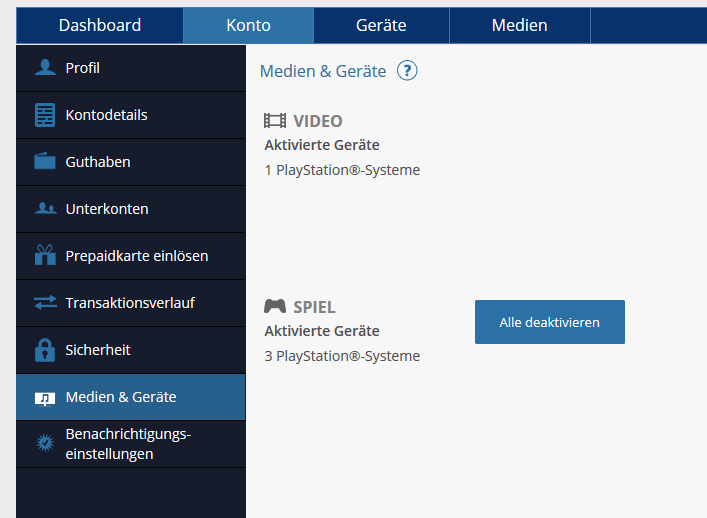Click the SPIEL section heading

pyautogui.click(x=314, y=307)
